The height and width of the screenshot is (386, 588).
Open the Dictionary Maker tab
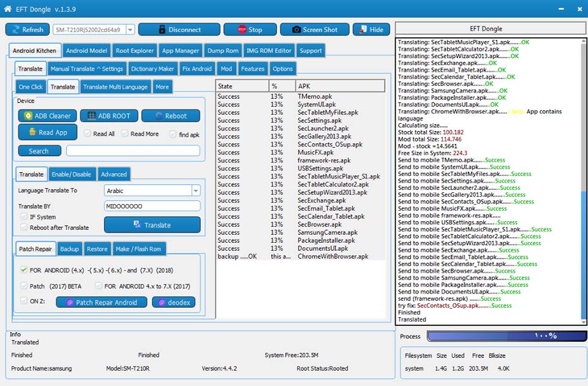[x=153, y=69]
